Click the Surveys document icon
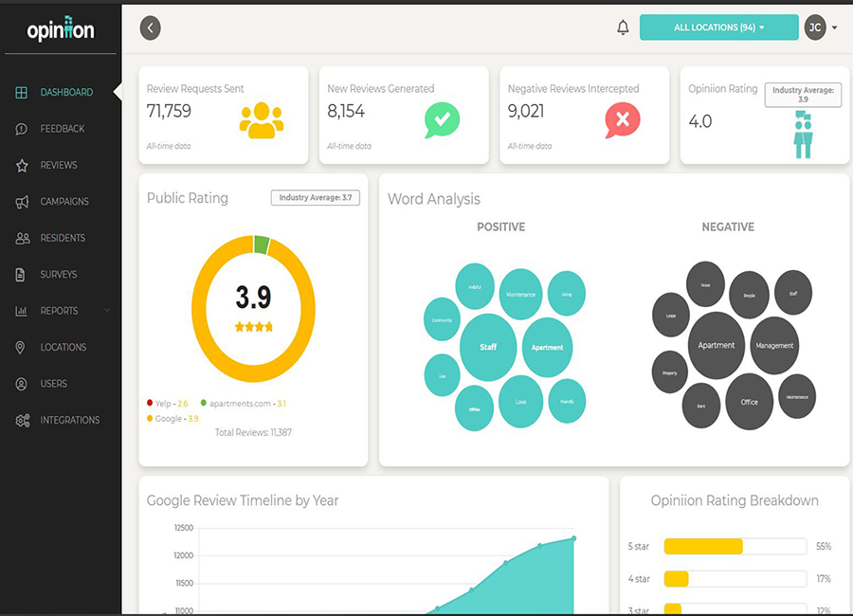The height and width of the screenshot is (616, 853). [x=22, y=275]
